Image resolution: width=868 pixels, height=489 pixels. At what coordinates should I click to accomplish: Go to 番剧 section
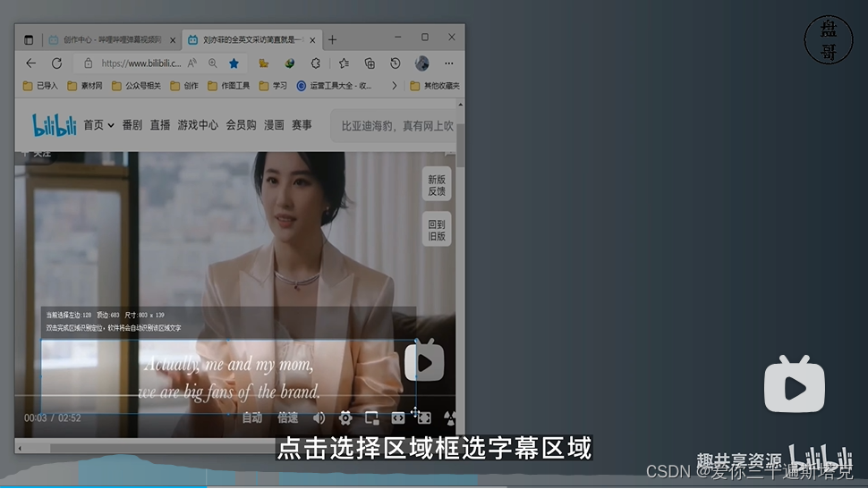(x=132, y=125)
